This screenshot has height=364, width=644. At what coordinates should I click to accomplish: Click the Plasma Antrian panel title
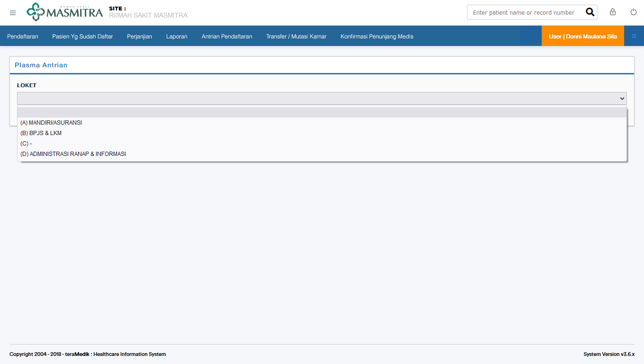[41, 65]
